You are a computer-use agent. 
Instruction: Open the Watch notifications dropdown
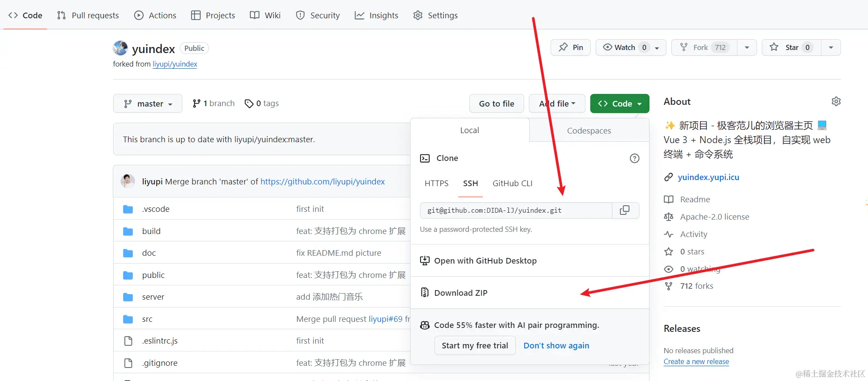click(631, 47)
